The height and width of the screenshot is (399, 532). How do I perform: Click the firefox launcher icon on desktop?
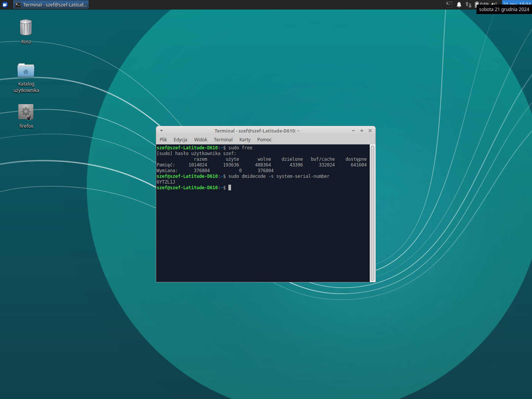pyautogui.click(x=26, y=112)
